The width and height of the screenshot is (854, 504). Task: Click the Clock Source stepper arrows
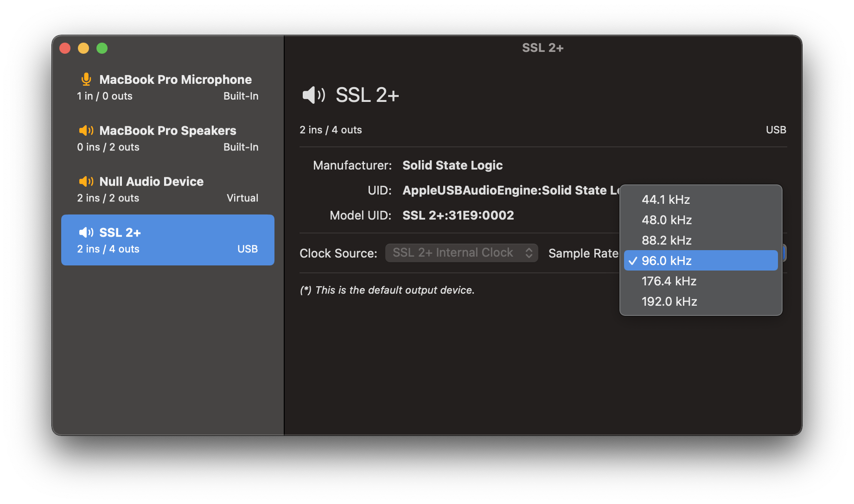529,253
